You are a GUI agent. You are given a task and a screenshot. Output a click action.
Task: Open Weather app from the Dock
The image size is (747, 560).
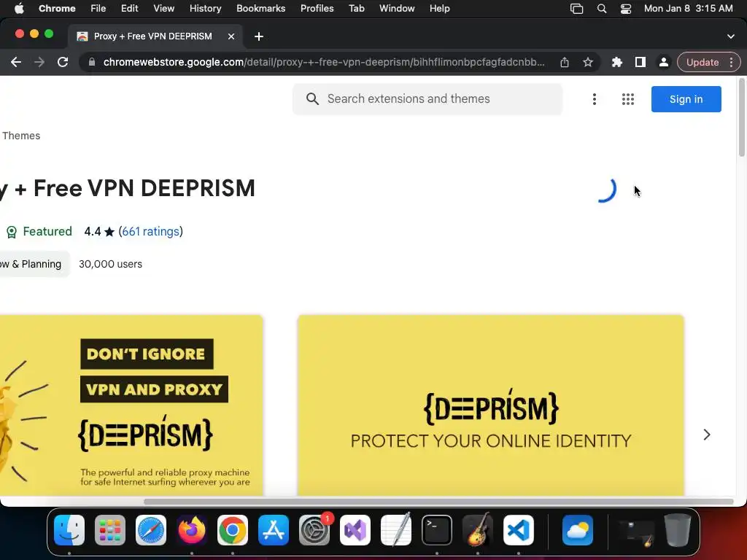pos(578,530)
